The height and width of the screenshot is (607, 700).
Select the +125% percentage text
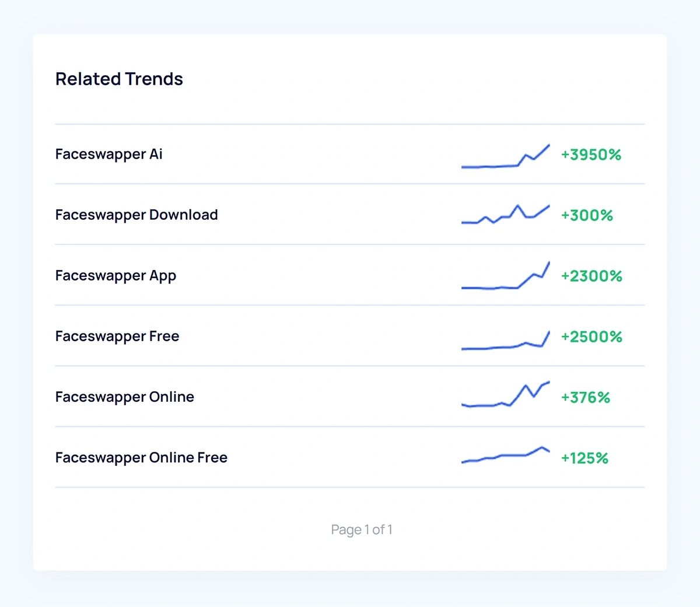584,458
